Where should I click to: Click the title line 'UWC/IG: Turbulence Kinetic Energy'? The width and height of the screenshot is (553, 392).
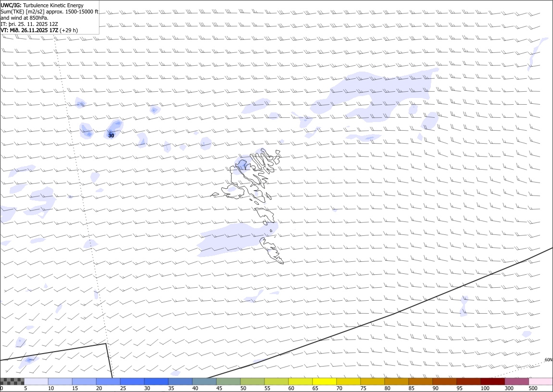coord(42,5)
